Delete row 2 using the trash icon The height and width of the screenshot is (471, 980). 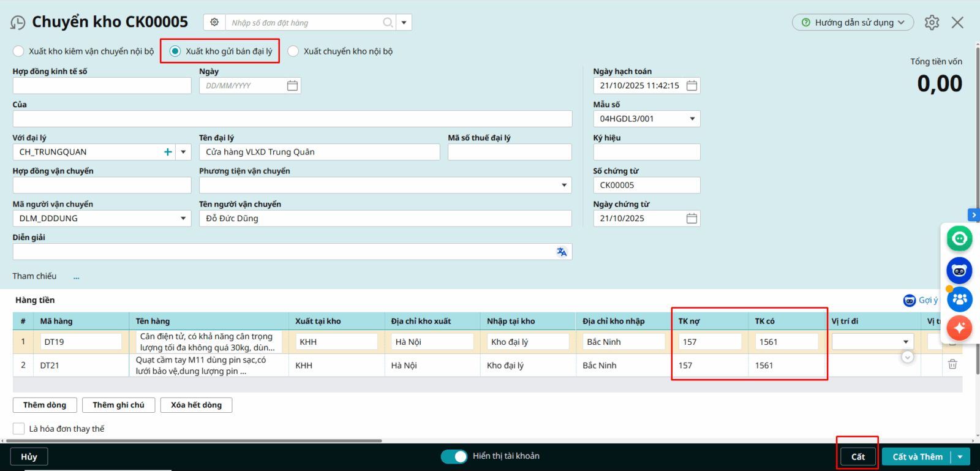(952, 364)
